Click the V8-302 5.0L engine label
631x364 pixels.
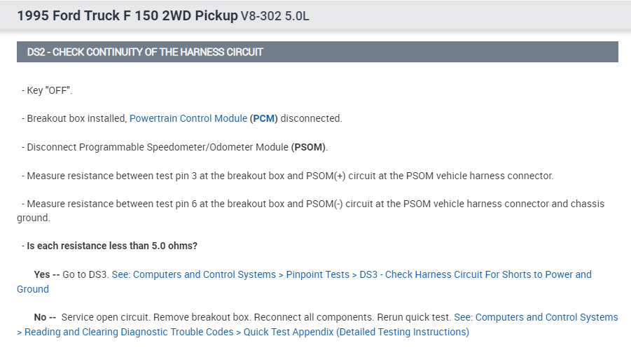click(x=275, y=15)
